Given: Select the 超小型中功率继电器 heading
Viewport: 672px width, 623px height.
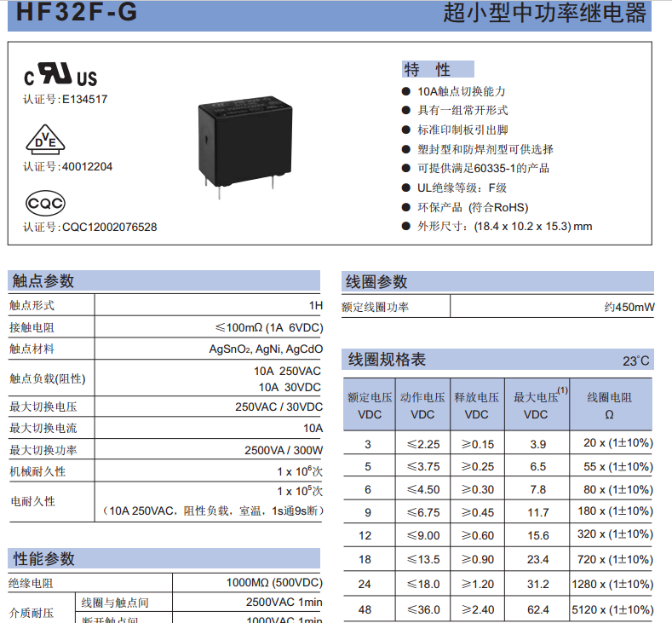Looking at the screenshot, I should (544, 13).
